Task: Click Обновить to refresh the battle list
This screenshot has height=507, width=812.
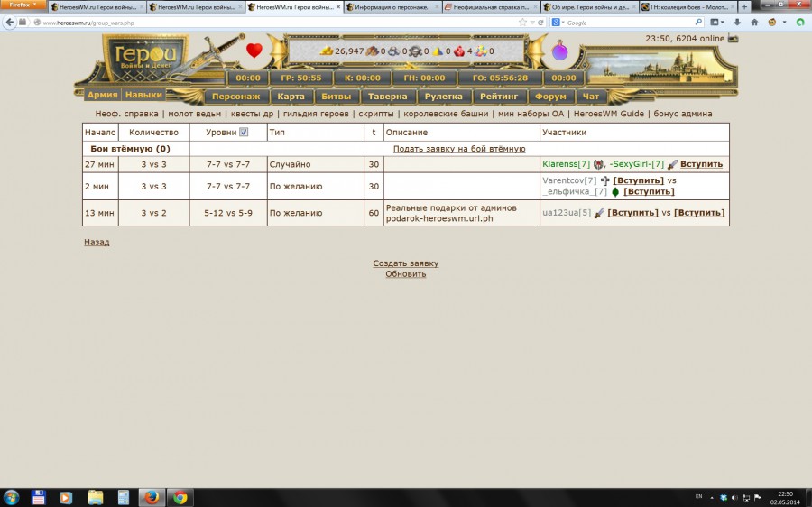Action: (x=405, y=273)
